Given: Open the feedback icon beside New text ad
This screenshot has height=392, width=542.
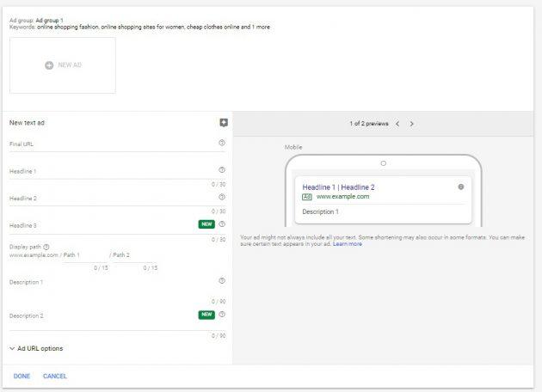Looking at the screenshot, I should click(224, 123).
